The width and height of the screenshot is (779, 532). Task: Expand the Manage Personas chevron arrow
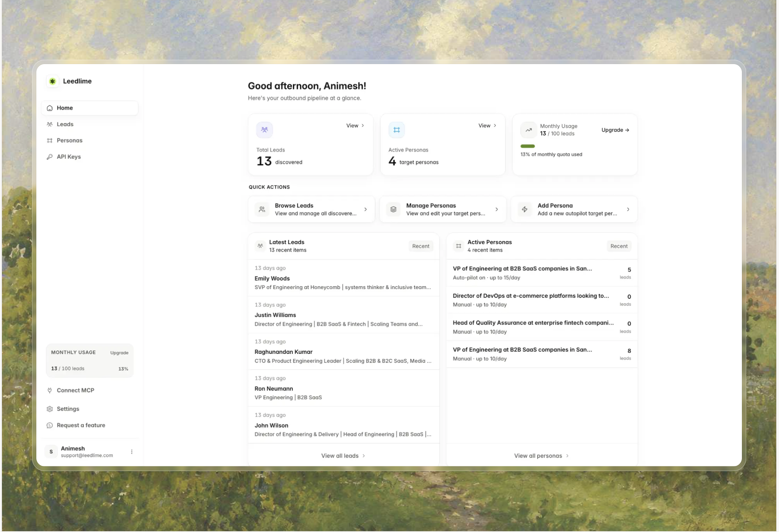click(x=497, y=209)
